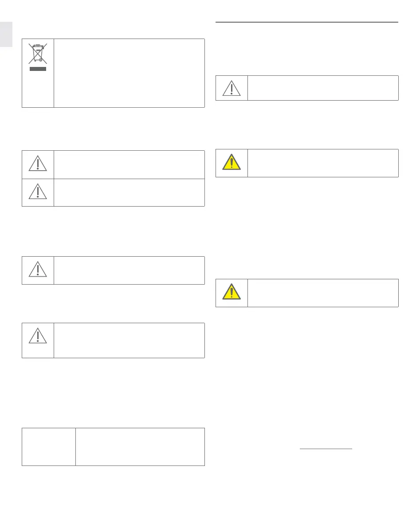Image resolution: width=420 pixels, height=528 pixels.
Task: Click the notice box beside the crossed-out bin
Action: point(129,73)
